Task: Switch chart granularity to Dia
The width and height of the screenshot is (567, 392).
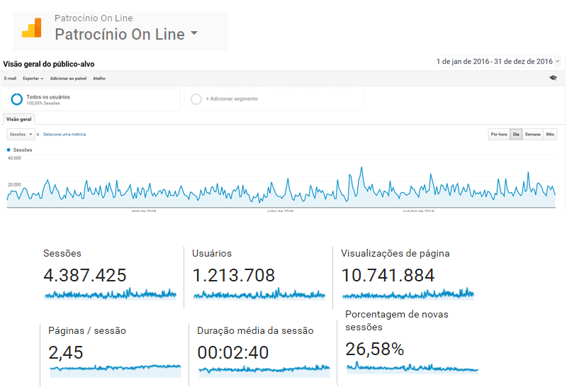Action: tap(516, 134)
